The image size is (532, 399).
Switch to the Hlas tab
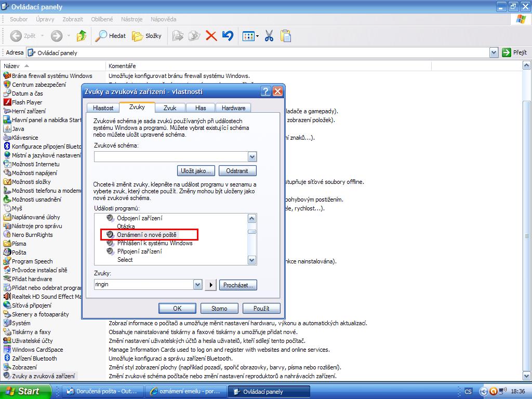click(201, 108)
